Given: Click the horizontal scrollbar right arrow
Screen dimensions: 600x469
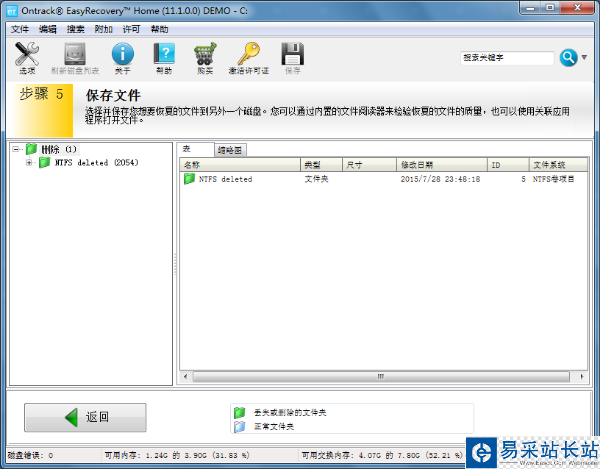Looking at the screenshot, I should [x=582, y=376].
